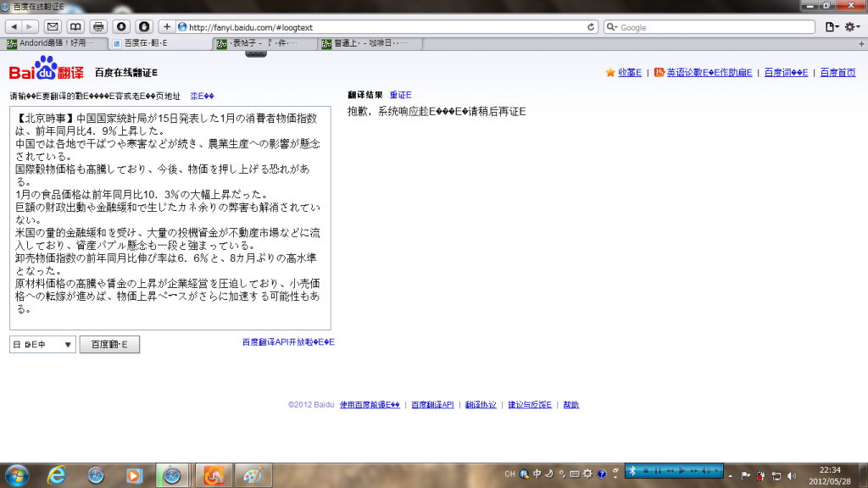Show hidden tray icons arrow

point(731,475)
